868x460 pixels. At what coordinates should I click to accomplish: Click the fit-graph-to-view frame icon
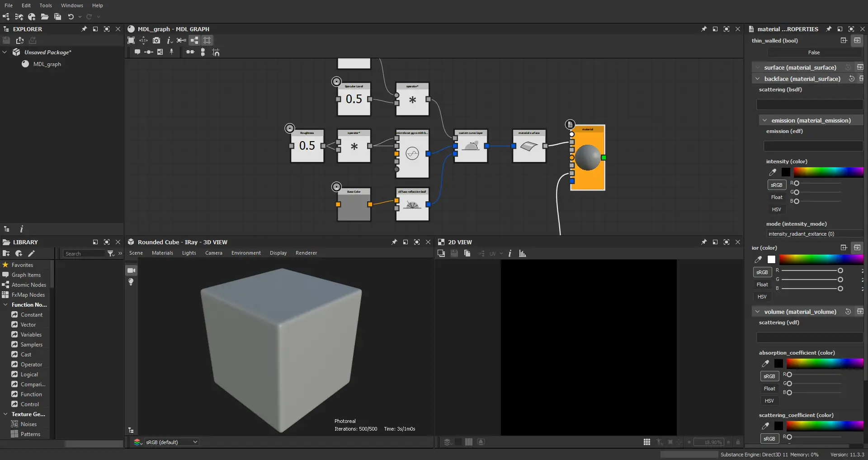pyautogui.click(x=131, y=41)
